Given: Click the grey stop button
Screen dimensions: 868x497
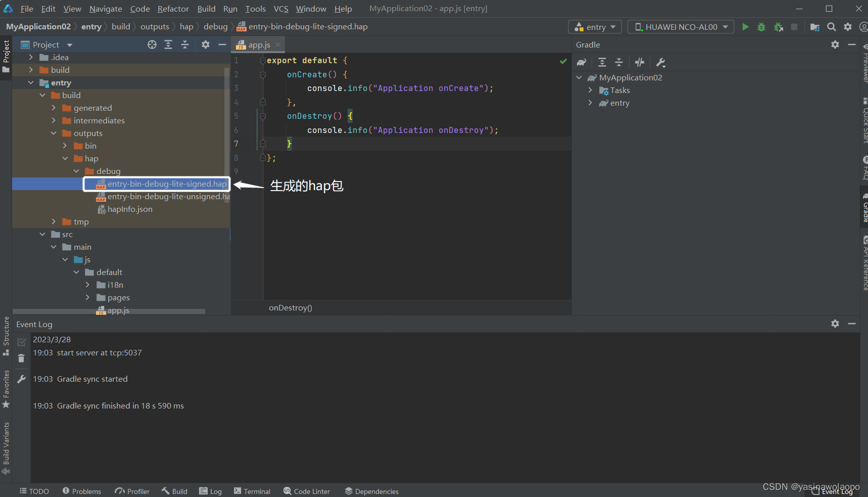Looking at the screenshot, I should [794, 27].
